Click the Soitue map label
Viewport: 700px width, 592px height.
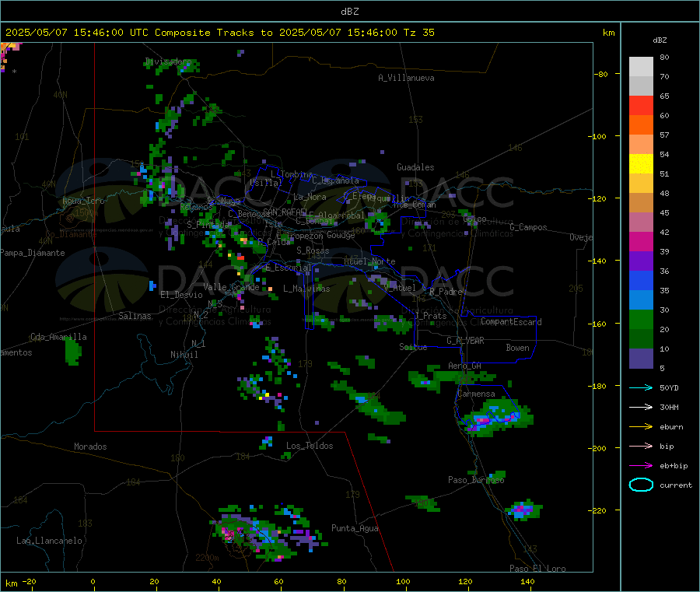[x=413, y=347]
